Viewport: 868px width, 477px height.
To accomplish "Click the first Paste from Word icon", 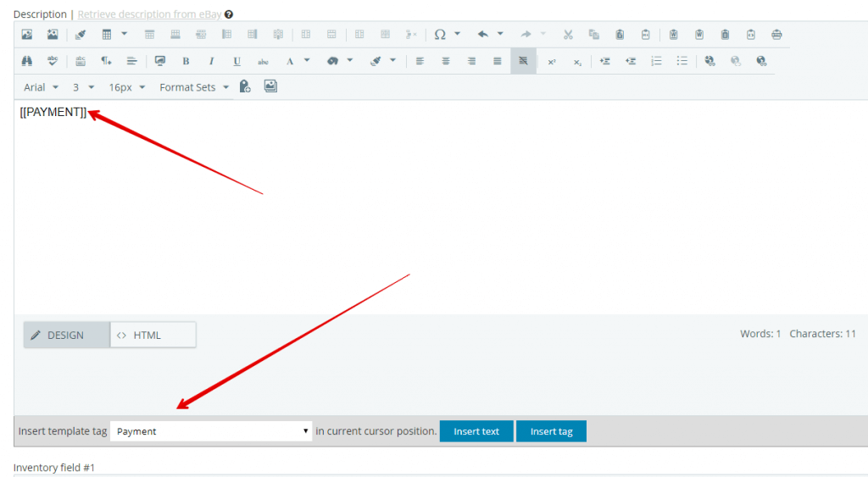I will (x=674, y=34).
